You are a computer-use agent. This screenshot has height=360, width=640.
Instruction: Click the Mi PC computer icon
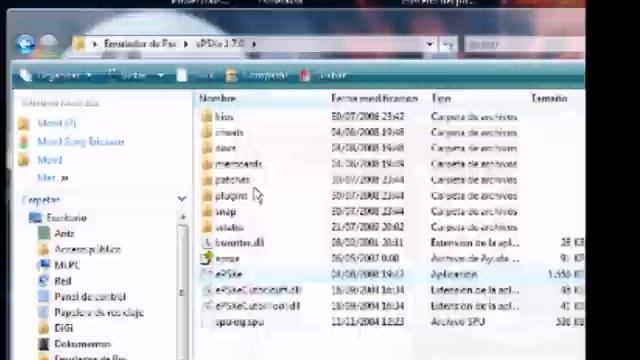click(44, 265)
